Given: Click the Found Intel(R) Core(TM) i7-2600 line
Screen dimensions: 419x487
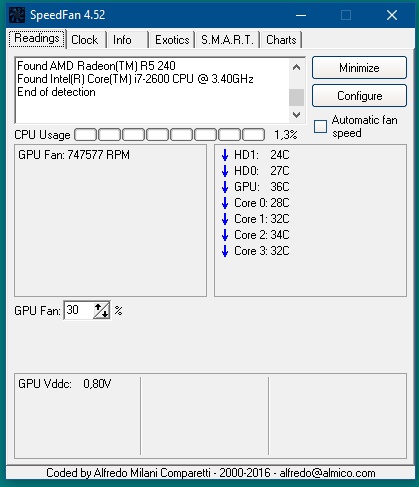Looking at the screenshot, I should pos(135,79).
